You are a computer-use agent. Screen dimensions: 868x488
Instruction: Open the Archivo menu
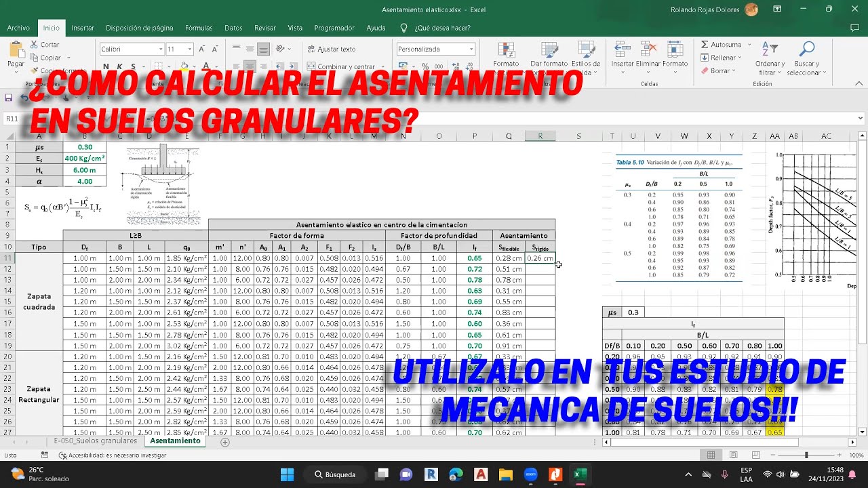tap(18, 28)
